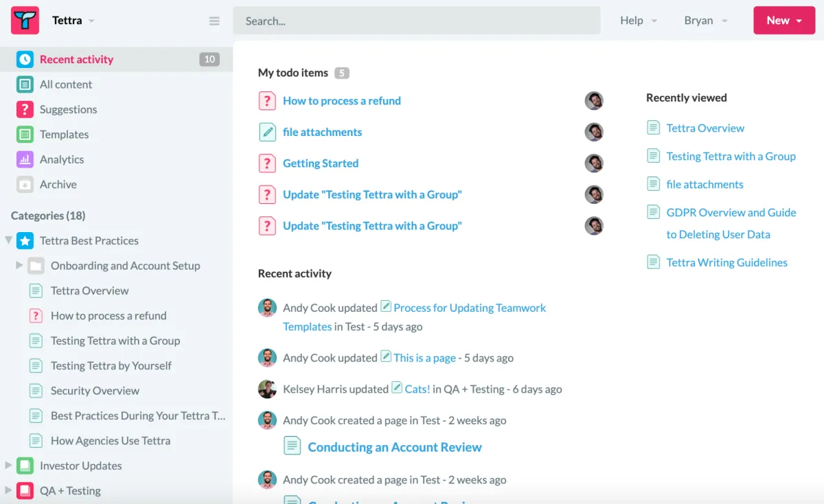The width and height of the screenshot is (824, 504).
Task: Open the Bryan user menu
Action: 705,21
